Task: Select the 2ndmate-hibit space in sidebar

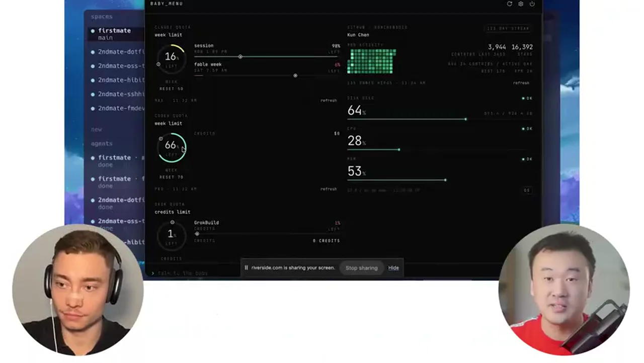Action: point(117,80)
